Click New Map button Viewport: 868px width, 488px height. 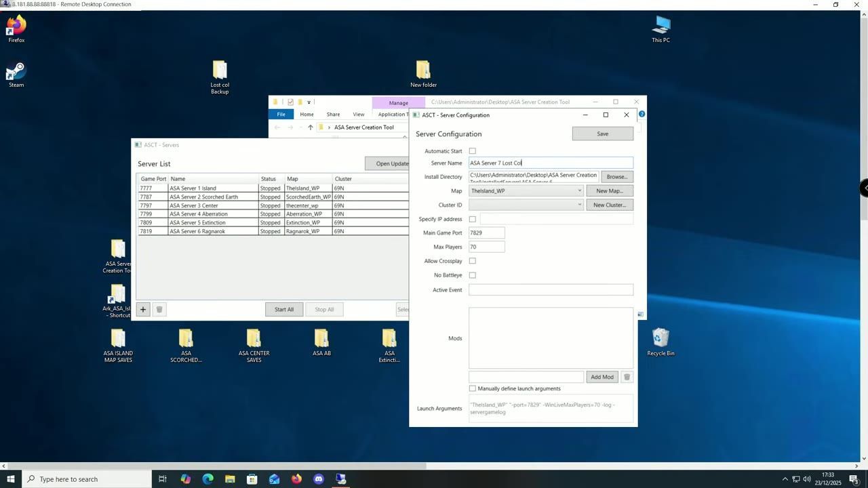click(610, 191)
